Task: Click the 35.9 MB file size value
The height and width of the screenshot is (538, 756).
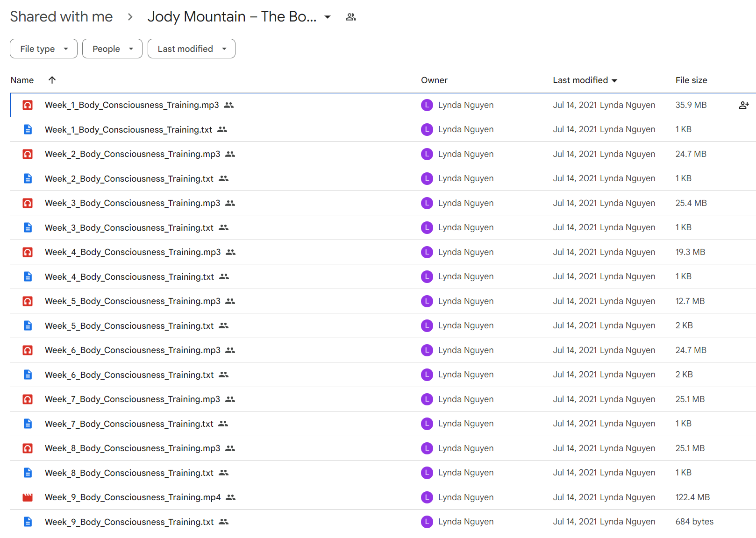Action: (691, 105)
